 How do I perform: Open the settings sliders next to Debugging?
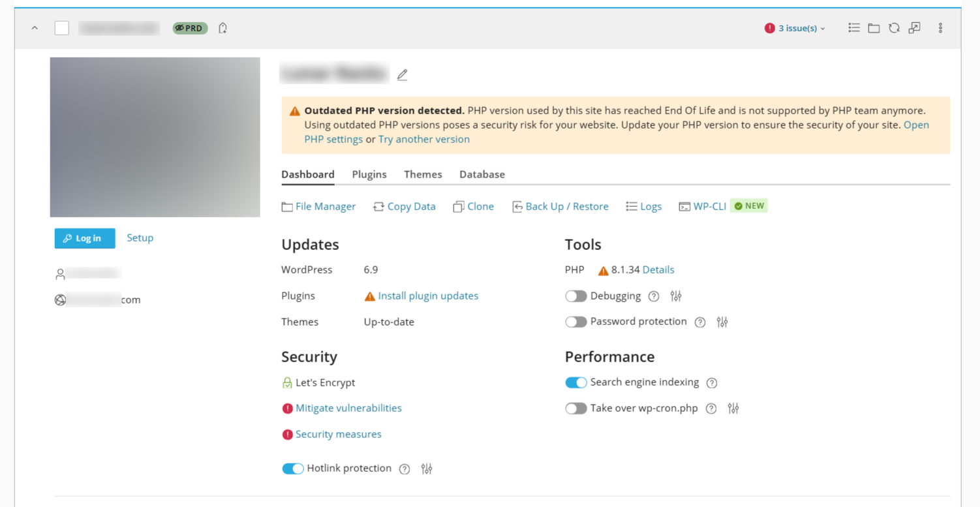[x=675, y=296]
